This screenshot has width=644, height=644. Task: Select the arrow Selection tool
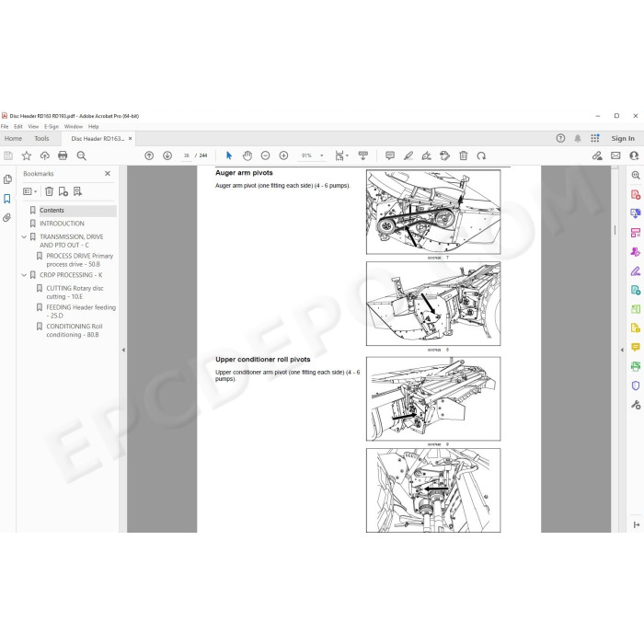229,155
